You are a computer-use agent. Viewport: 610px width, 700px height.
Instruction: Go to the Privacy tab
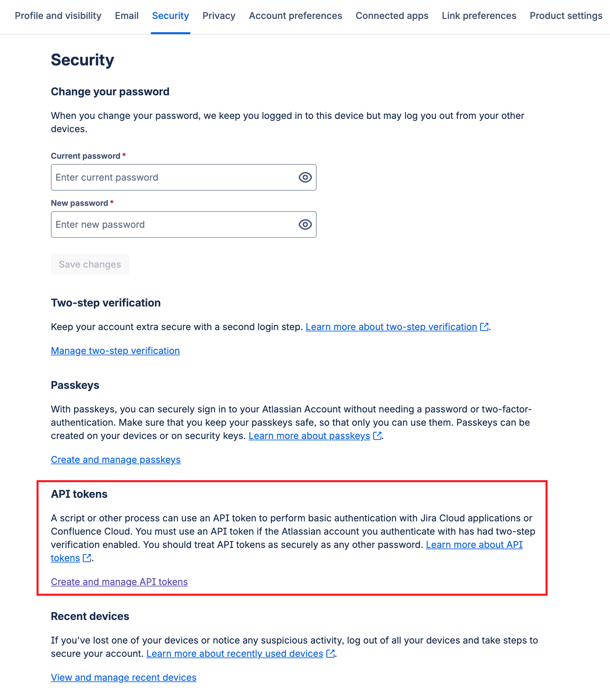click(219, 16)
